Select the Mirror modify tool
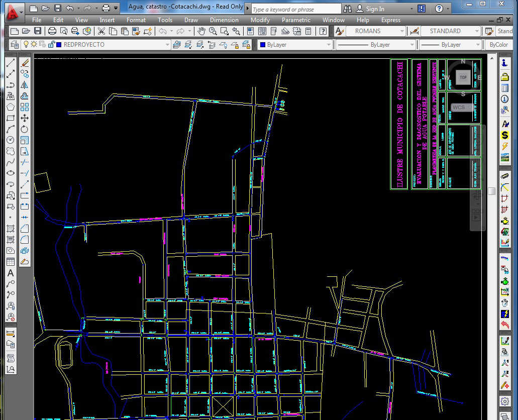Viewport: 518px width, 420px height. coord(25,85)
